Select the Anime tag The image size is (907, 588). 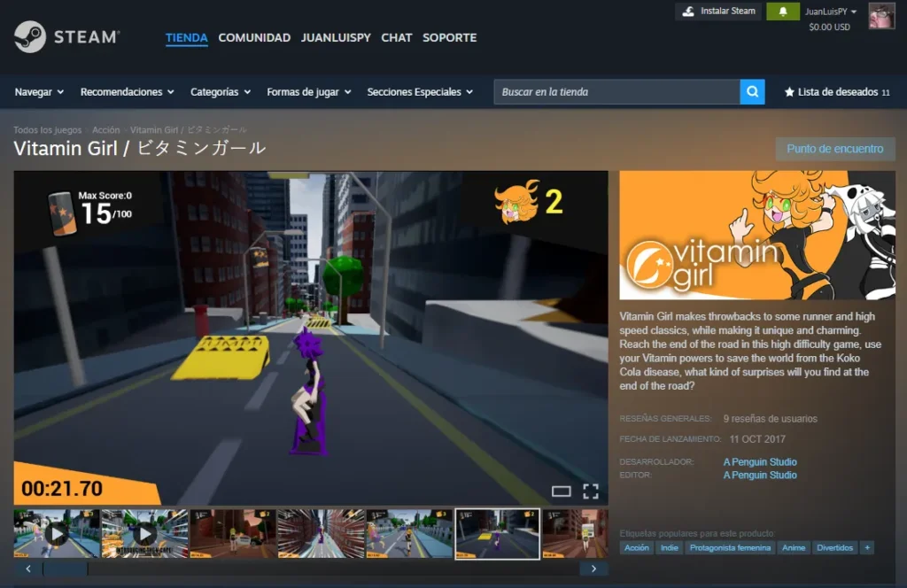point(794,547)
